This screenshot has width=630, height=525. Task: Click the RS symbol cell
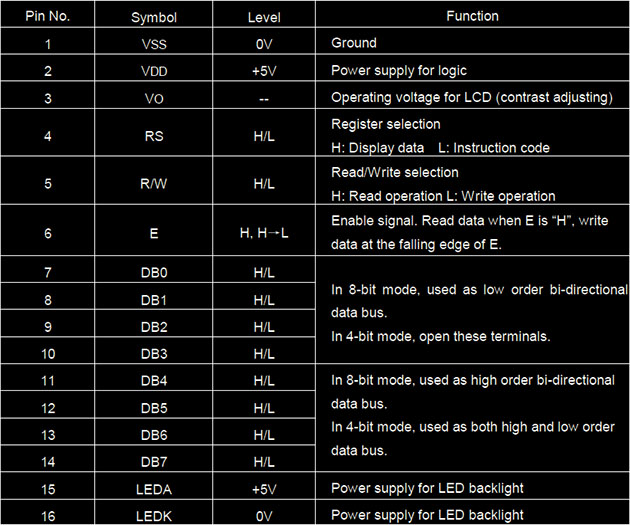pyautogui.click(x=152, y=136)
